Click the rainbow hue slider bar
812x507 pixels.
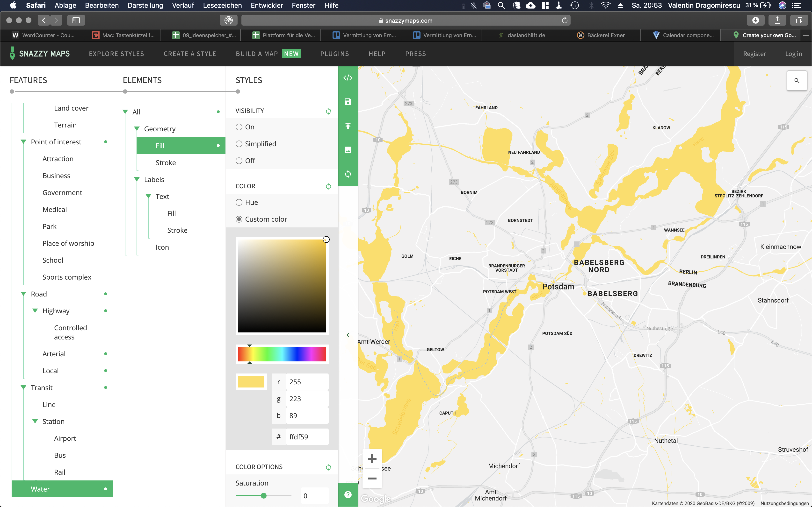(x=282, y=354)
